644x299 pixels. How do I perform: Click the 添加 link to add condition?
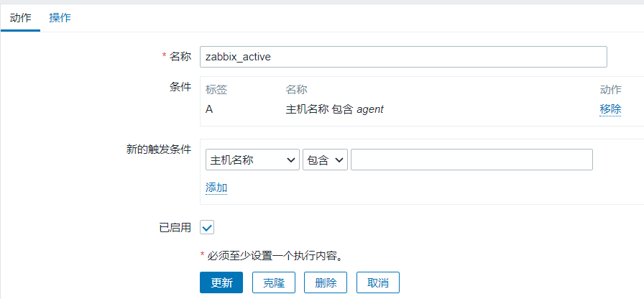(x=216, y=188)
